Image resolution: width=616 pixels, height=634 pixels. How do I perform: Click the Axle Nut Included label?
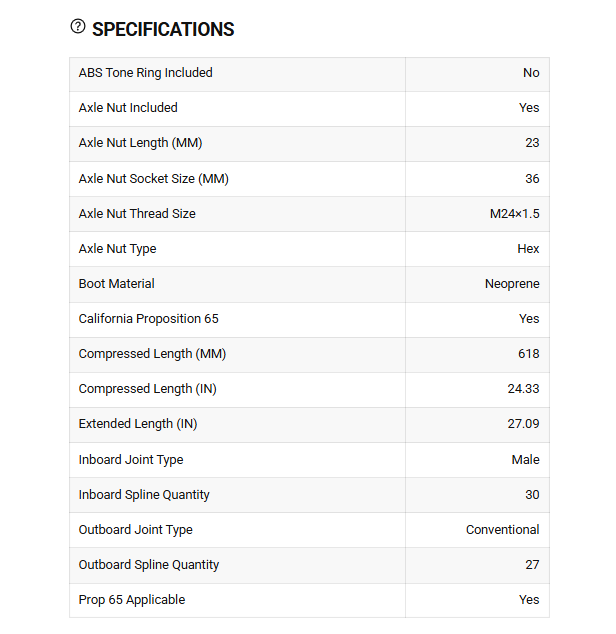(x=128, y=108)
